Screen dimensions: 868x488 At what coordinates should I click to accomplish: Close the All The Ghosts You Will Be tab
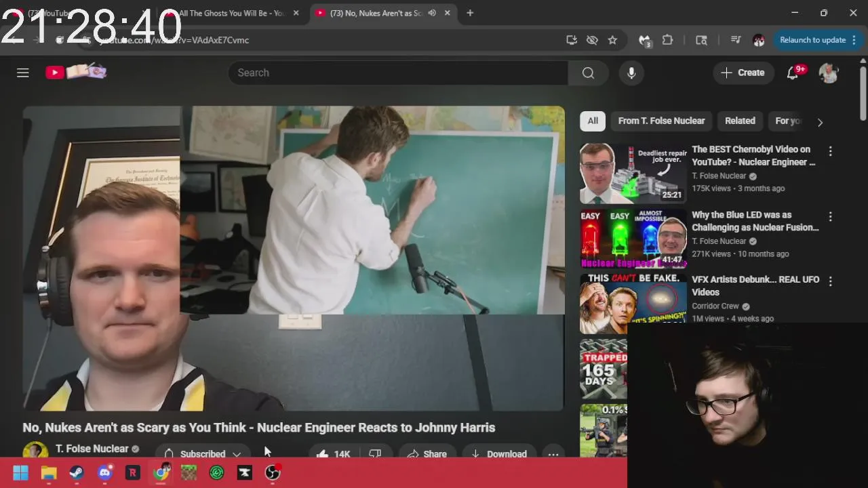click(x=296, y=13)
